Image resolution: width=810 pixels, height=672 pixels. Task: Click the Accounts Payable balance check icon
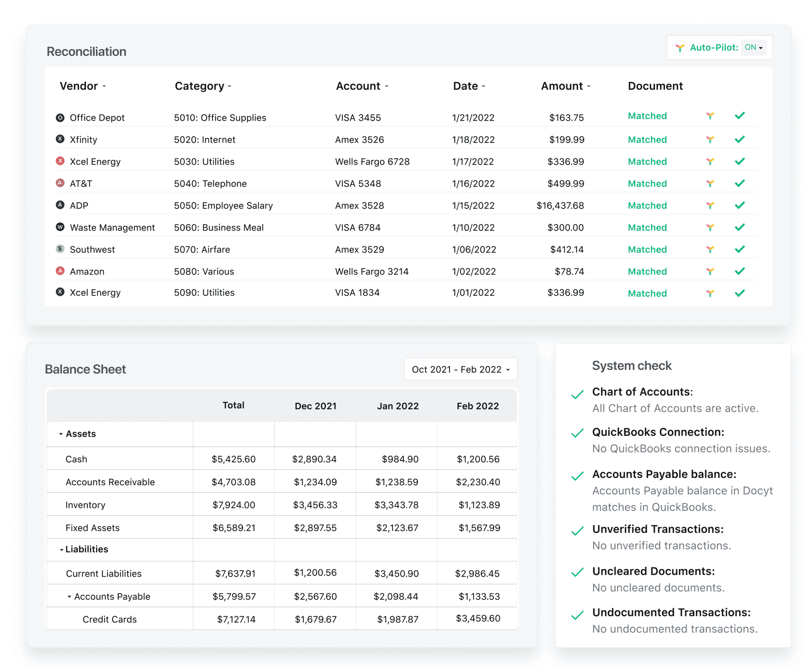577,476
